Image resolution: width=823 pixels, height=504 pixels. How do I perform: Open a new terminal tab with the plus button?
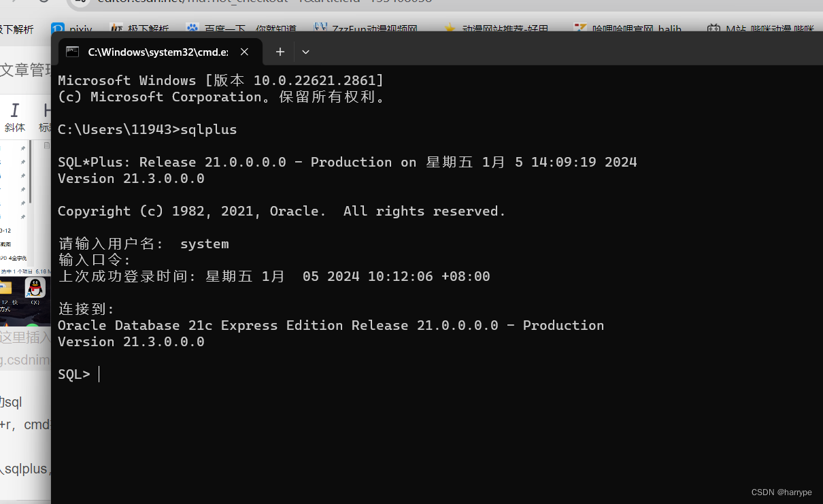click(280, 52)
